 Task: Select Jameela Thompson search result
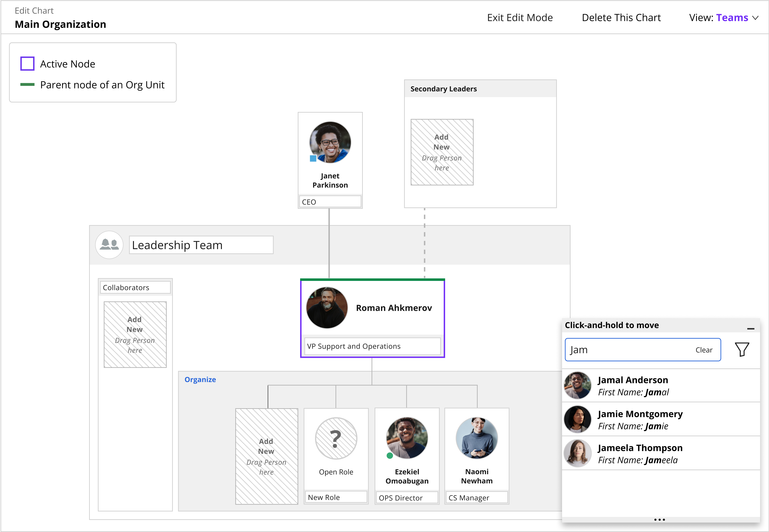tap(661, 453)
